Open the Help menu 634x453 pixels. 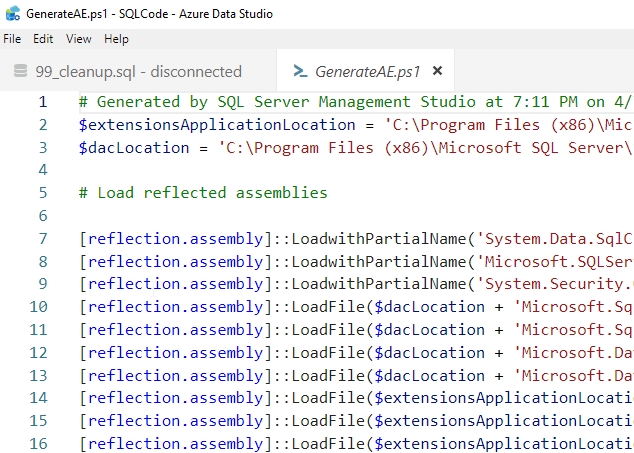pos(116,39)
